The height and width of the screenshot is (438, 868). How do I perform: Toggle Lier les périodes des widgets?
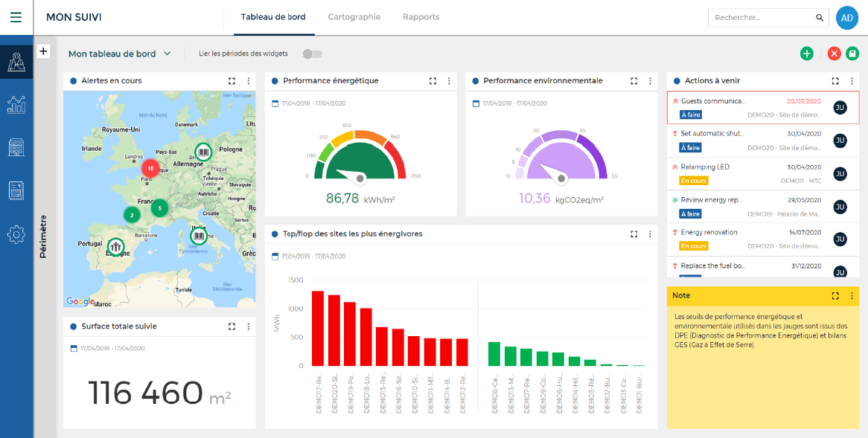(x=313, y=54)
